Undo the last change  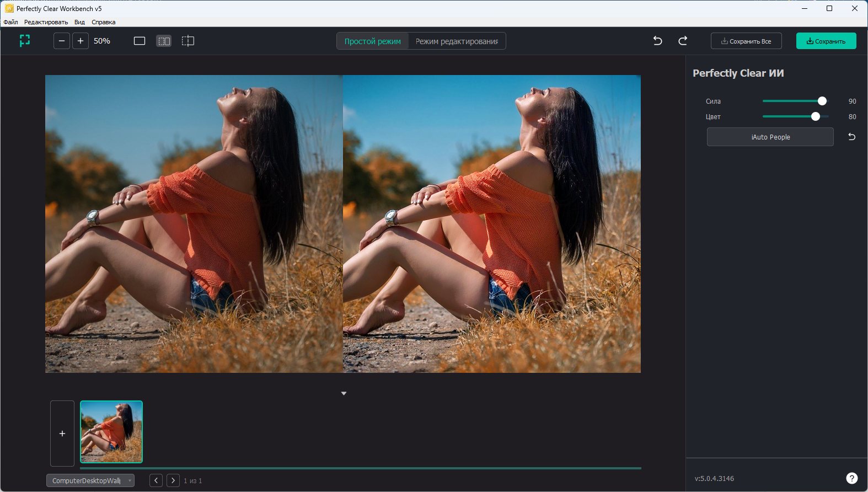point(657,41)
